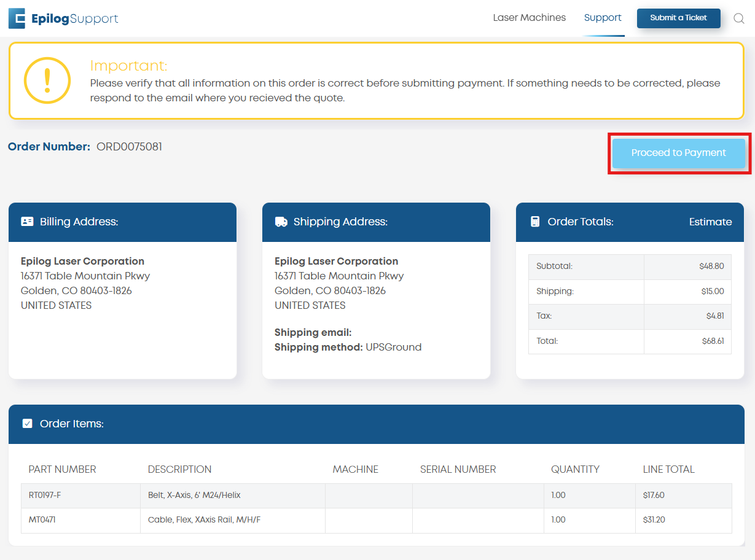Click the truck icon beside Shipping Address

(281, 222)
